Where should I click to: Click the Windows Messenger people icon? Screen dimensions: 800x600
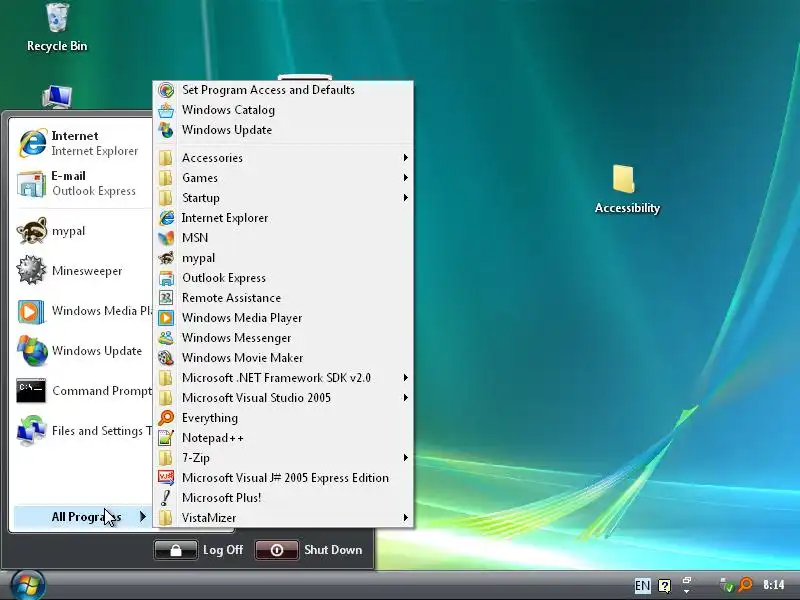[166, 338]
